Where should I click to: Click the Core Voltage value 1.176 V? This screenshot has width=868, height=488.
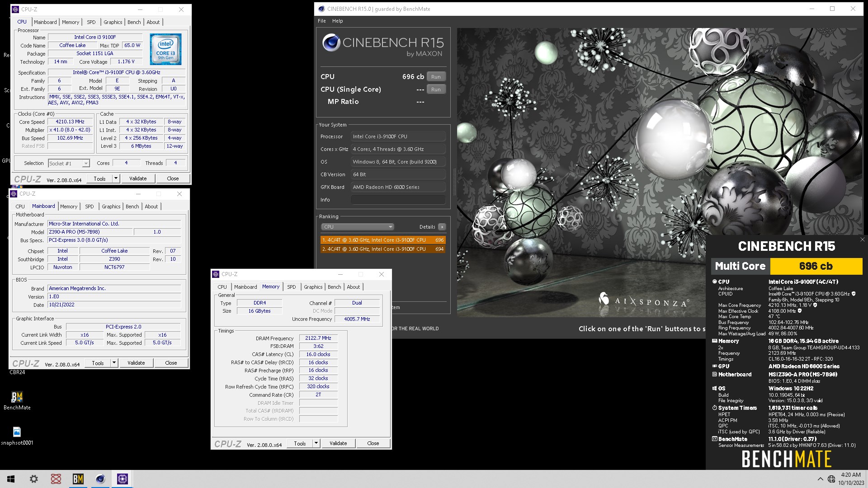tap(126, 62)
